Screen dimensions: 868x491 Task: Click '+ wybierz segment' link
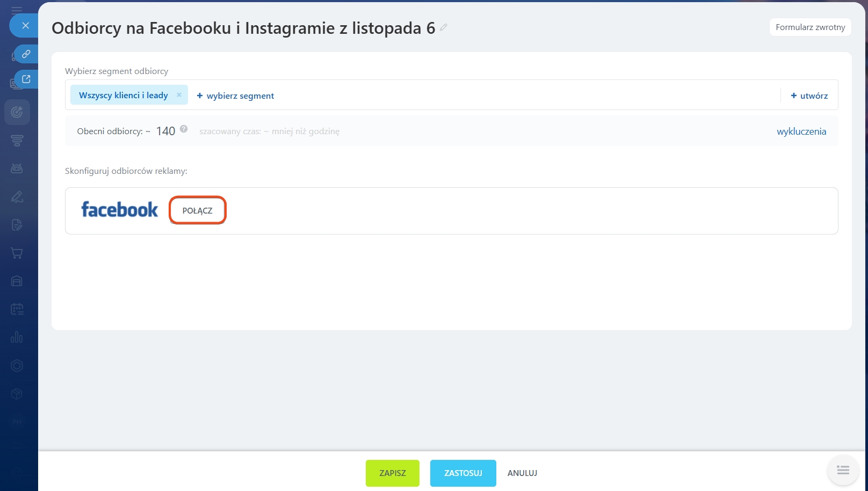click(x=235, y=96)
